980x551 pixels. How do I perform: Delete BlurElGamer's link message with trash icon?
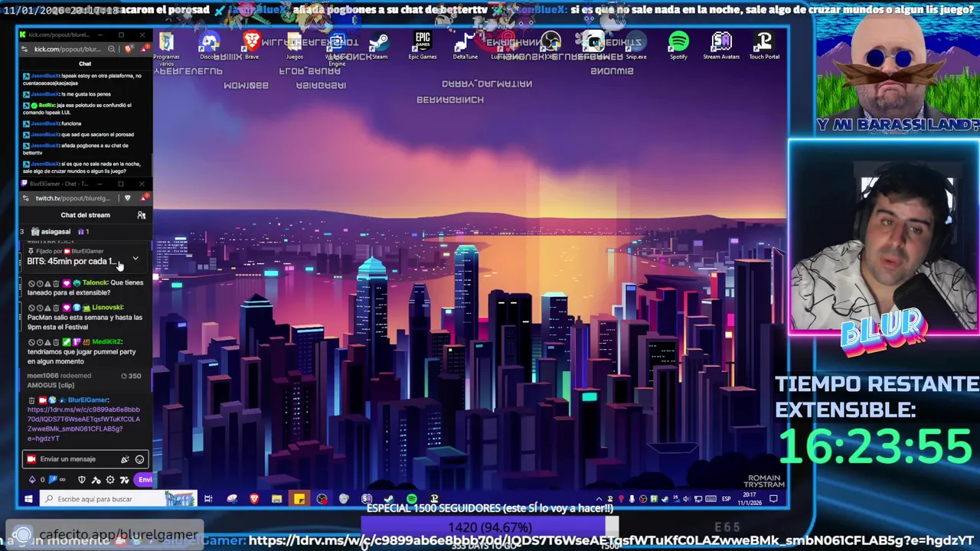pyautogui.click(x=31, y=400)
